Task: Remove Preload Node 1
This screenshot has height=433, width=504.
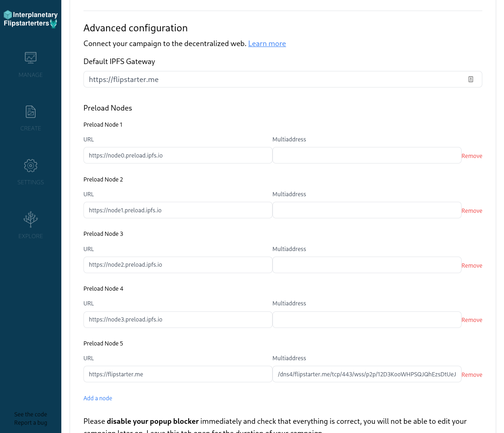Action: tap(472, 156)
